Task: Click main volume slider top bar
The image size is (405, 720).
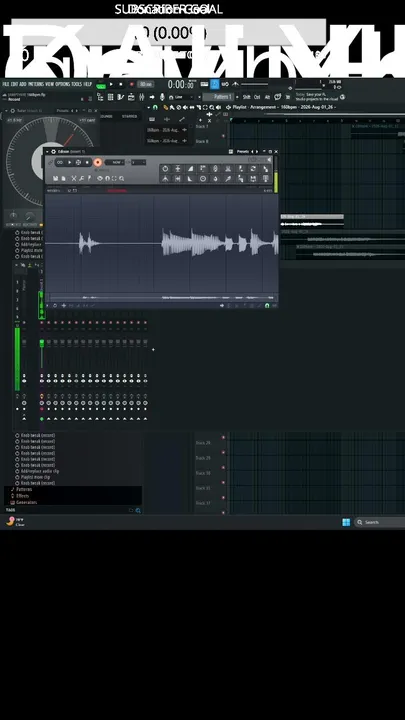Action: click(x=254, y=84)
